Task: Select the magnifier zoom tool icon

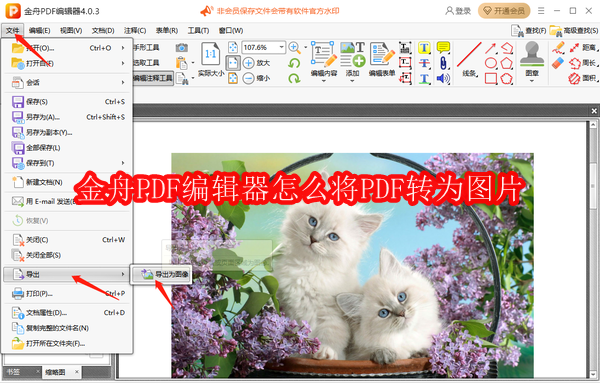Action: tap(294, 47)
